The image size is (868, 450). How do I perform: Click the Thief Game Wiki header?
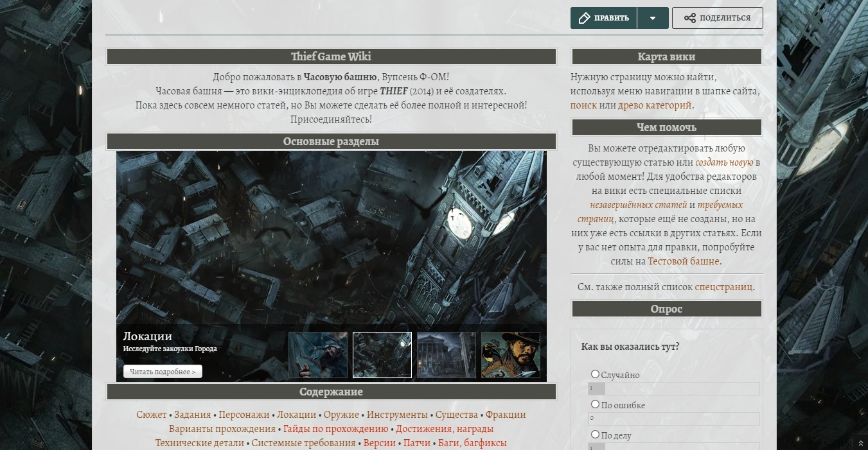click(x=331, y=56)
